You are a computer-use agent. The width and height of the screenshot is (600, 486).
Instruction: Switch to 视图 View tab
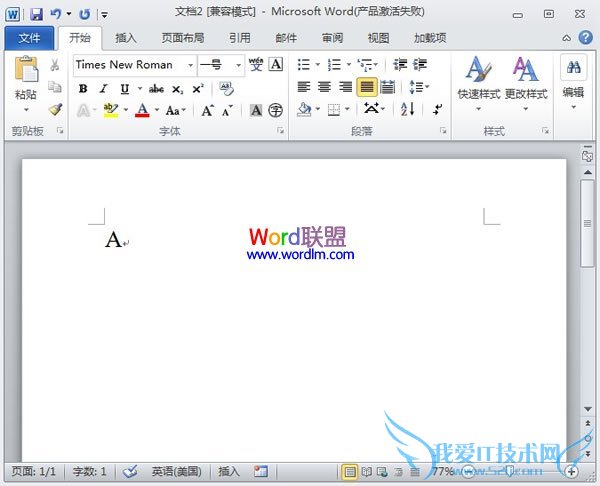(x=378, y=38)
